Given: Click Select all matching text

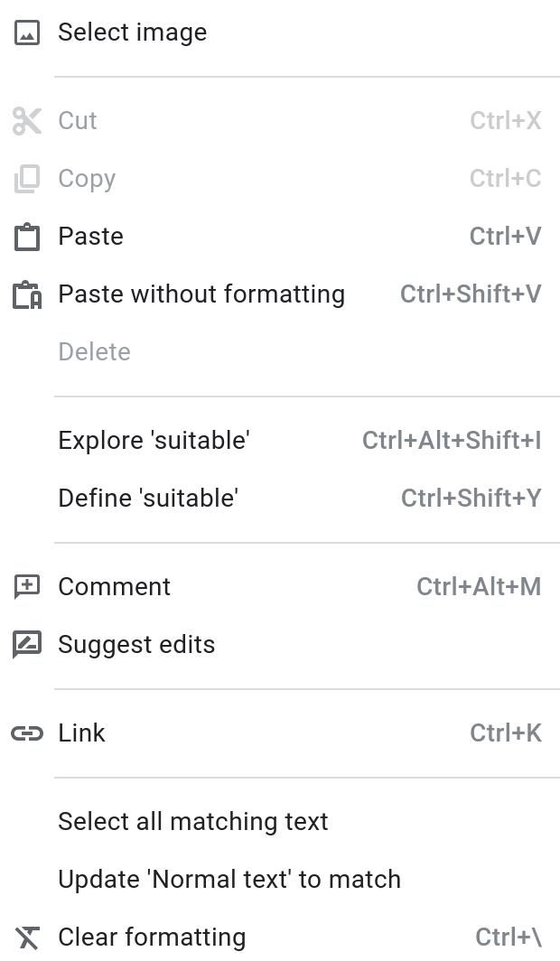Looking at the screenshot, I should point(192,821).
